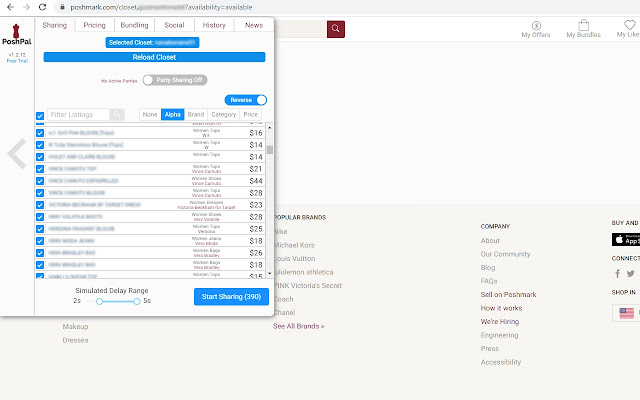Open the History tab
640x400 pixels.
coord(214,25)
